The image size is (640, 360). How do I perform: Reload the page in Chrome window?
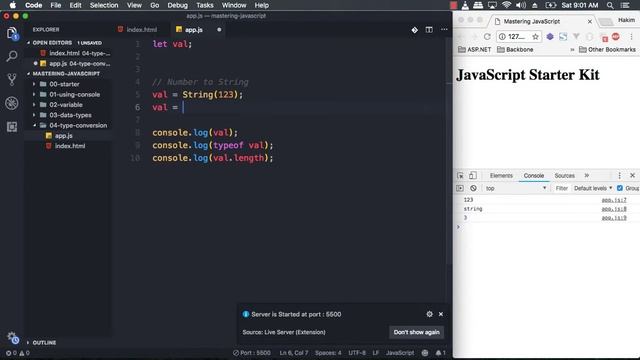[x=487, y=37]
